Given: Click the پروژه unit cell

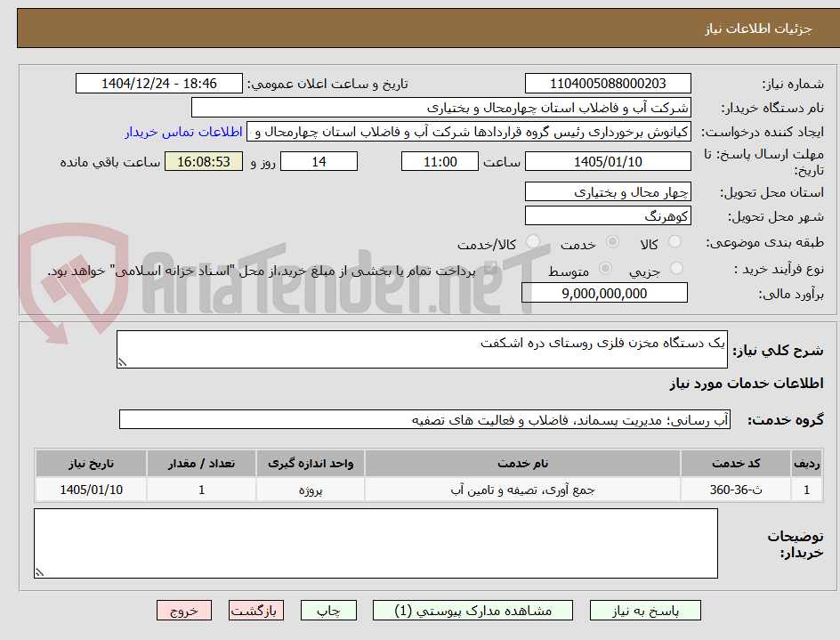Looking at the screenshot, I should click(311, 490).
